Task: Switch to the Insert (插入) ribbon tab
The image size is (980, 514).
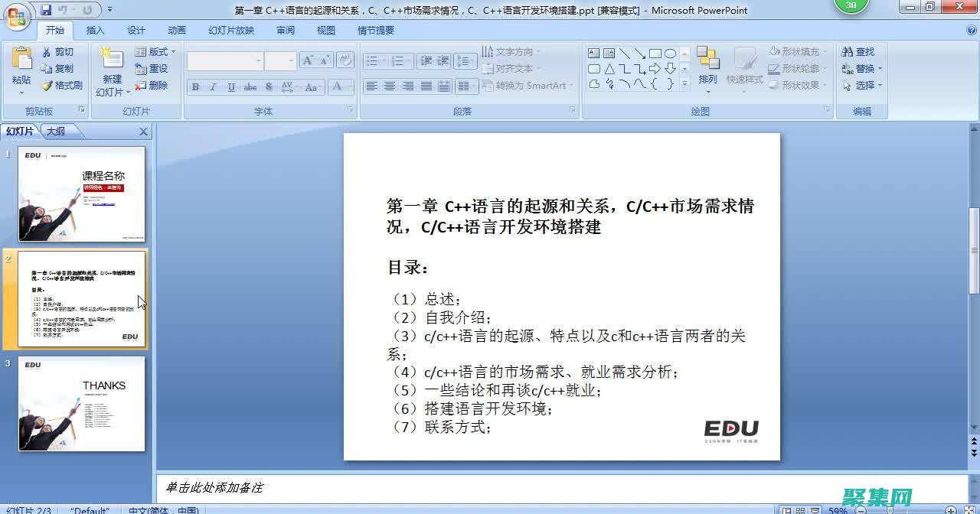Action: [95, 30]
